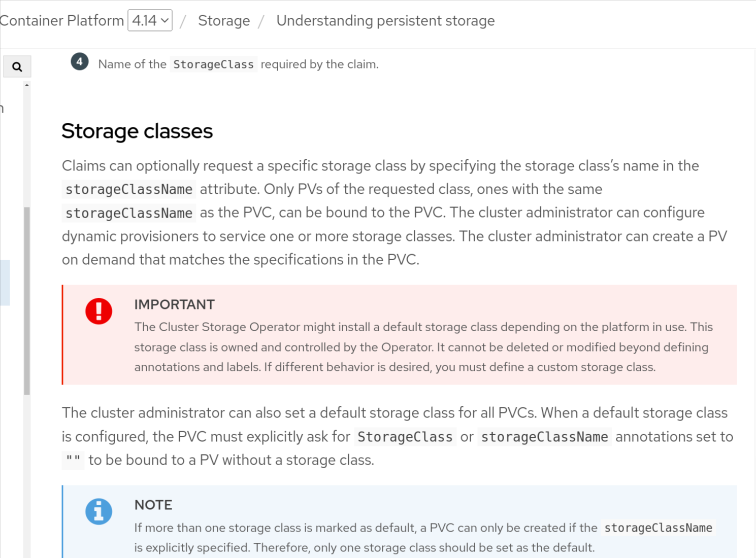The width and height of the screenshot is (756, 558).
Task: Click the Storage classes heading
Action: coord(137,131)
